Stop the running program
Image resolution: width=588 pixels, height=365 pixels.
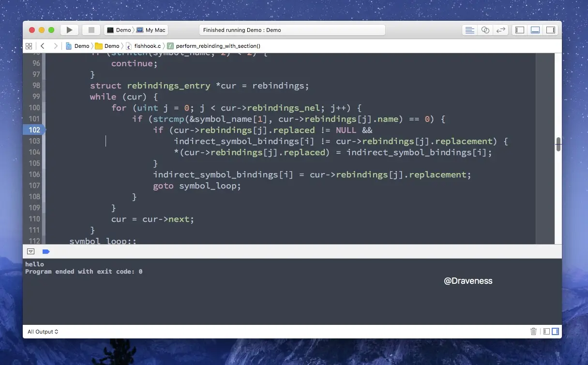[91, 30]
